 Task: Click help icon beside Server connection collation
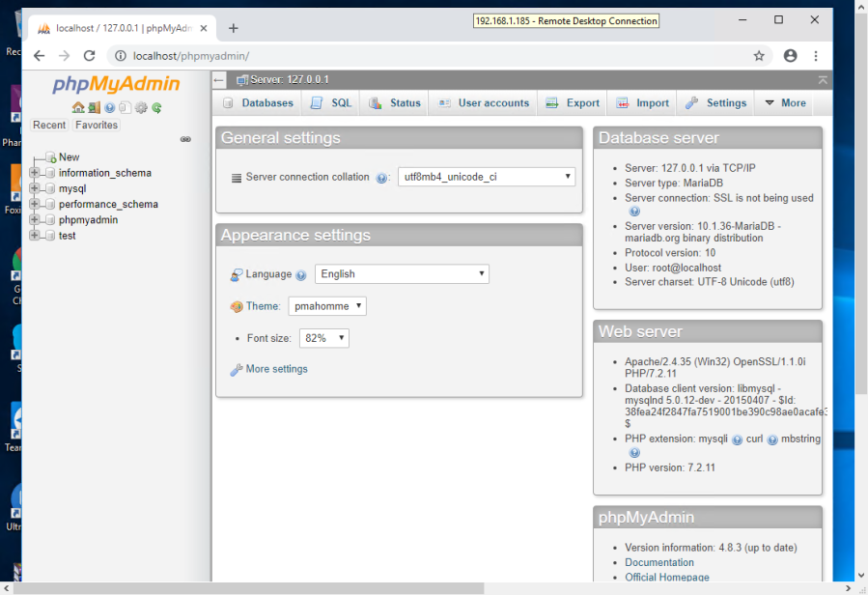tap(381, 178)
